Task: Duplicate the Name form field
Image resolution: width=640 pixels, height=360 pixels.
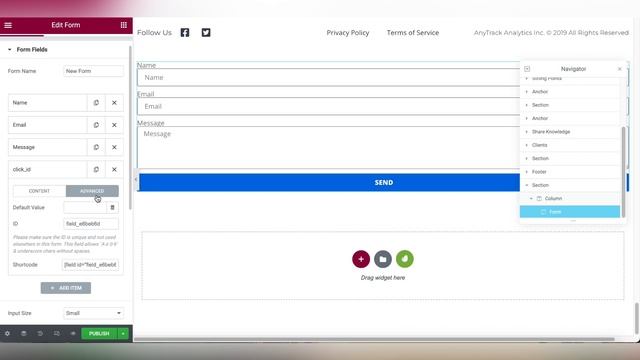Action: pyautogui.click(x=96, y=103)
